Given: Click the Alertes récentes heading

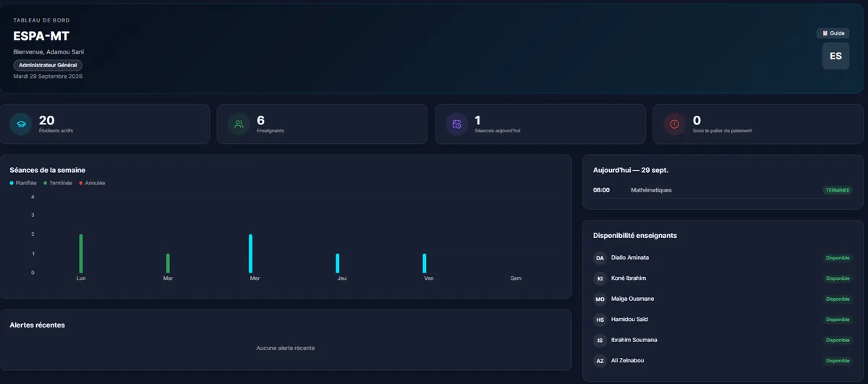Looking at the screenshot, I should tap(38, 325).
